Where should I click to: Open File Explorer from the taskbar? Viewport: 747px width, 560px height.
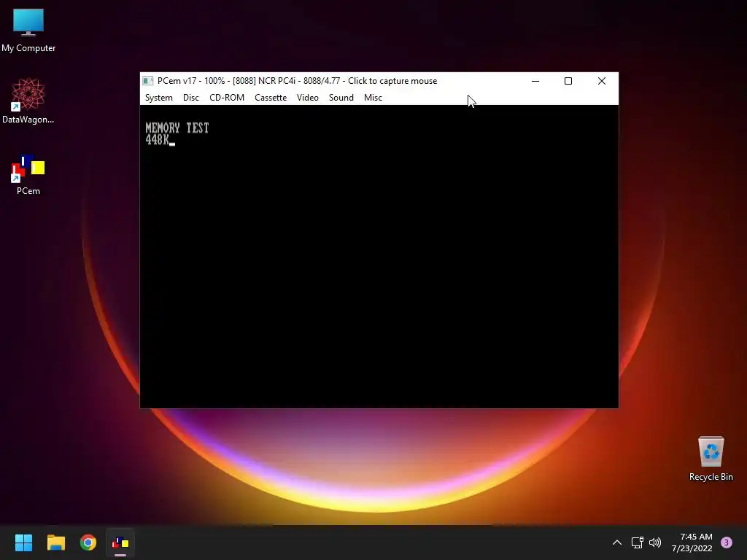point(55,542)
